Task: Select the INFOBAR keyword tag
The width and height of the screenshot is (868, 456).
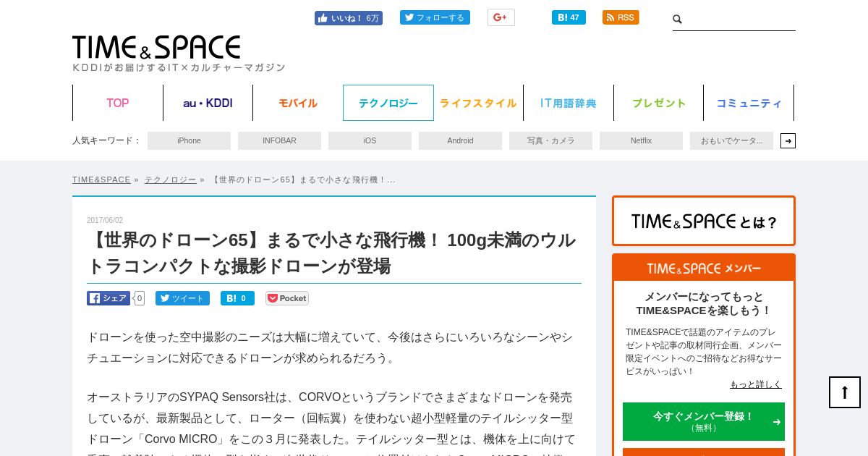Action: coord(279,140)
